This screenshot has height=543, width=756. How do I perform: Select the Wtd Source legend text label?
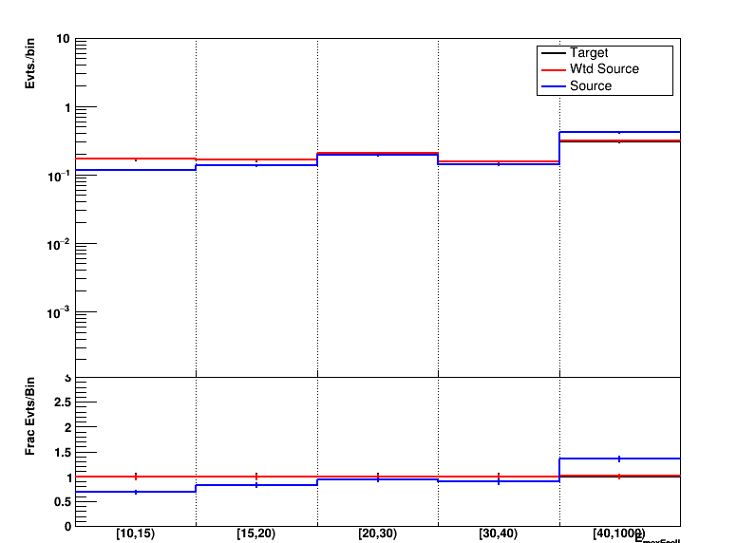[x=604, y=69]
